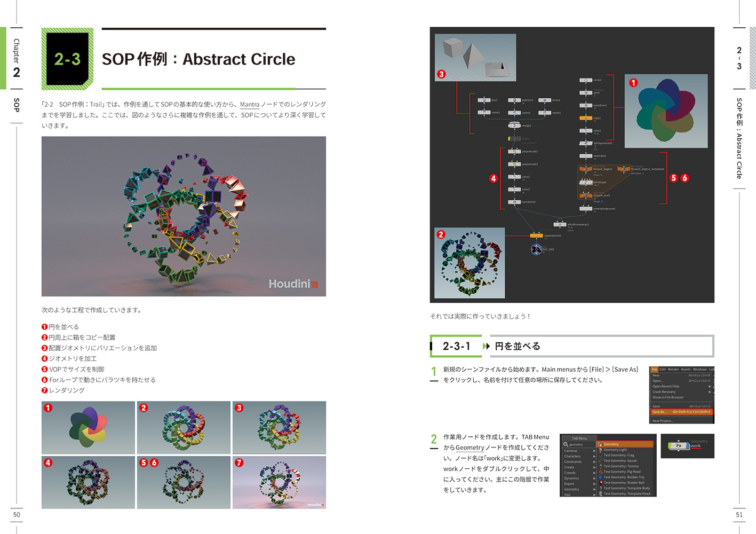Image resolution: width=756 pixels, height=534 pixels.
Task: Select the work geometry node icon
Action: coord(679,445)
